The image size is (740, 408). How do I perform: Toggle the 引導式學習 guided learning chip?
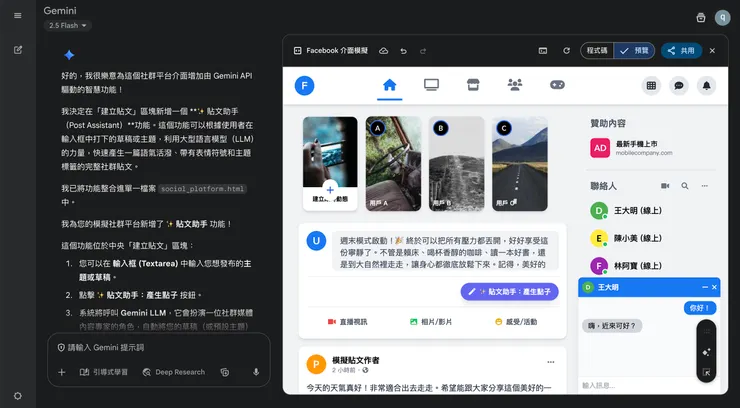pos(103,372)
